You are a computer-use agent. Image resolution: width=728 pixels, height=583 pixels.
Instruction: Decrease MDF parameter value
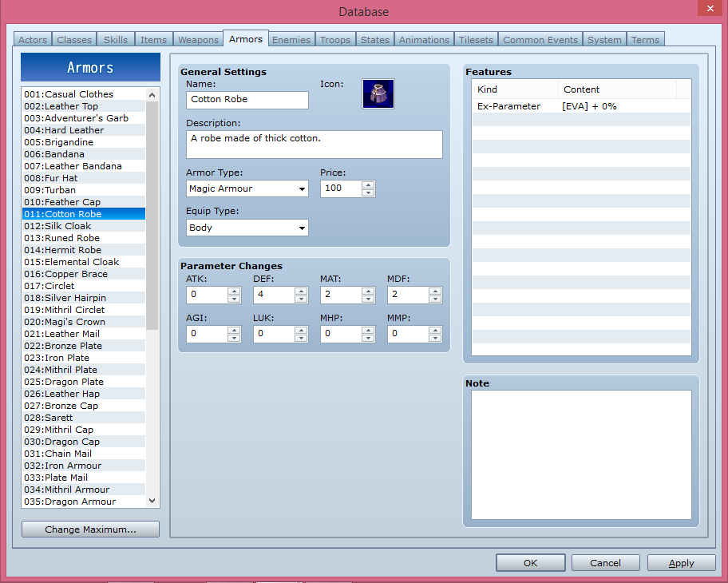tap(435, 299)
